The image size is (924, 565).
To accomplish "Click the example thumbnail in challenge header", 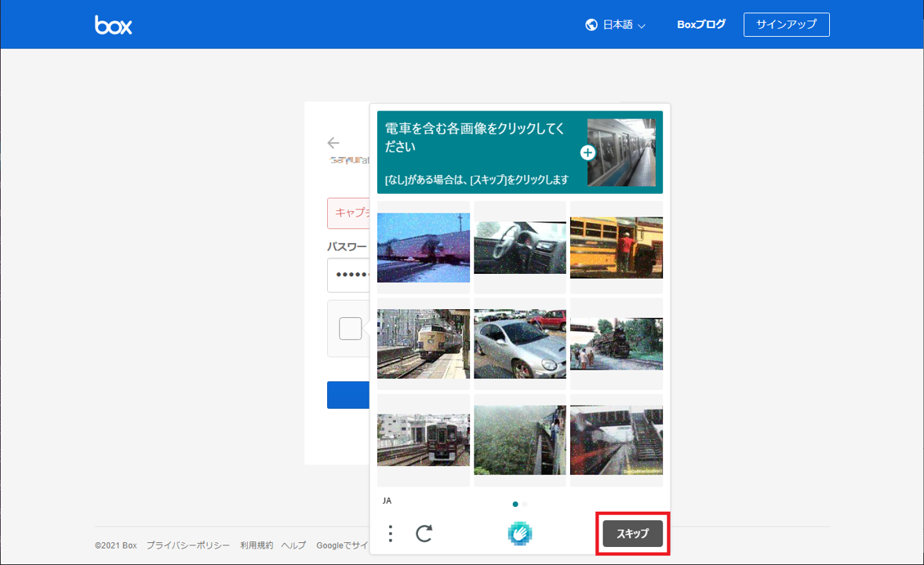I will (621, 152).
